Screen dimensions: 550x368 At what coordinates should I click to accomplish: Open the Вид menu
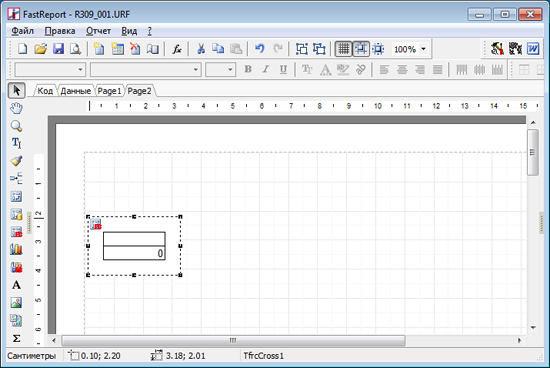(129, 31)
